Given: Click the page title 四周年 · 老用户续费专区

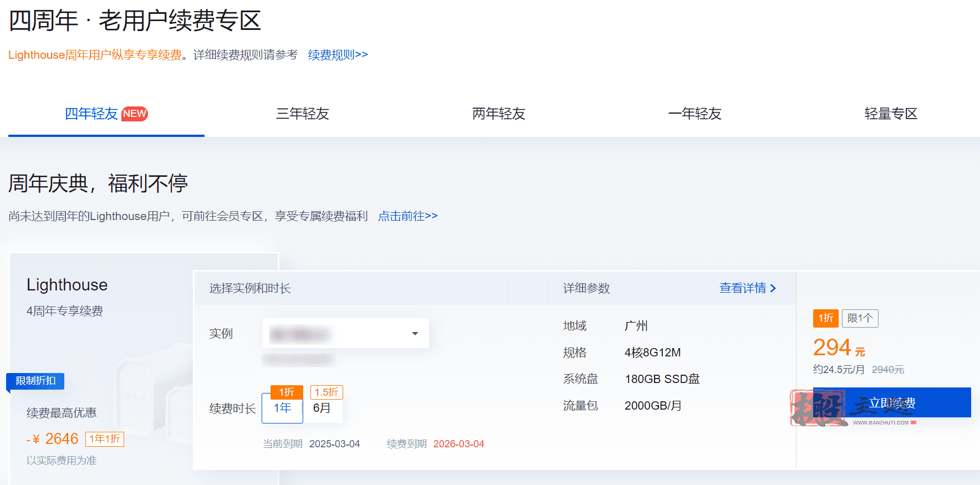Looking at the screenshot, I should point(135,21).
